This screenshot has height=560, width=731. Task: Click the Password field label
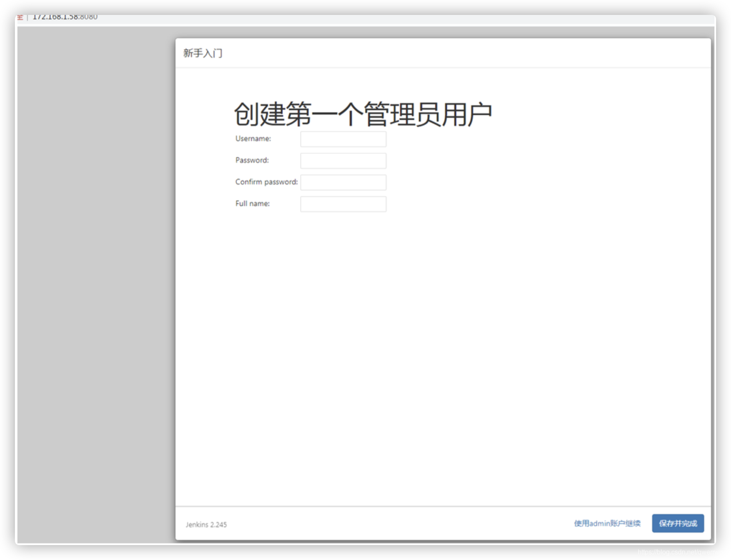point(252,160)
